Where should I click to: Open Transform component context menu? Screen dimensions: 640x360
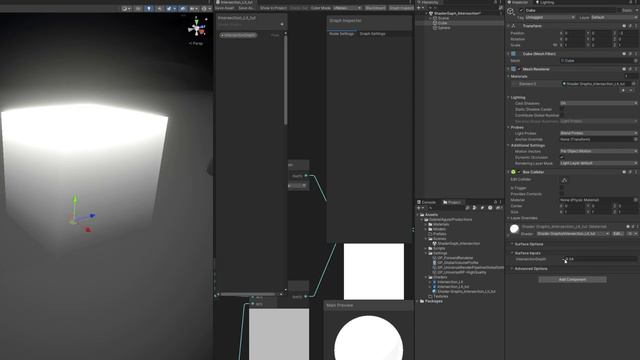(x=636, y=26)
